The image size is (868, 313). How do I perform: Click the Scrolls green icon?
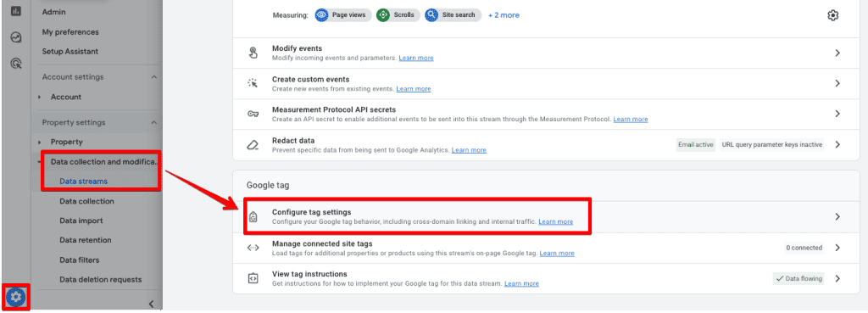point(383,15)
